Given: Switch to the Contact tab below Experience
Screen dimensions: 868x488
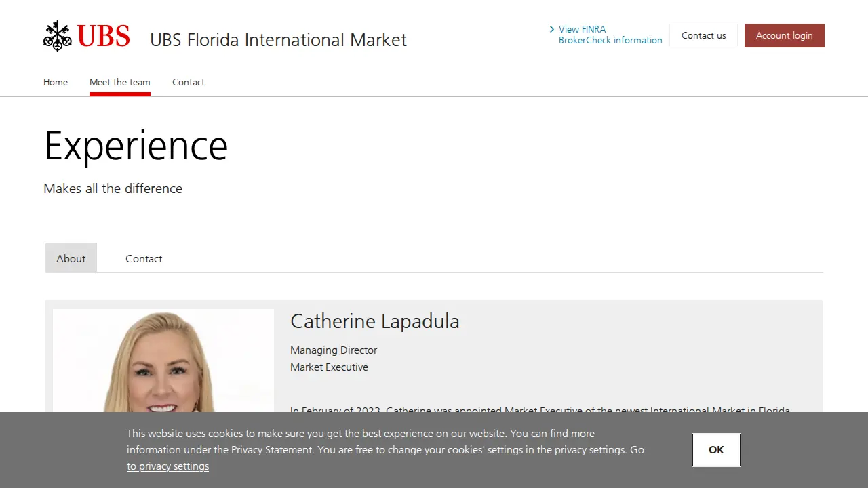Looking at the screenshot, I should click(144, 258).
